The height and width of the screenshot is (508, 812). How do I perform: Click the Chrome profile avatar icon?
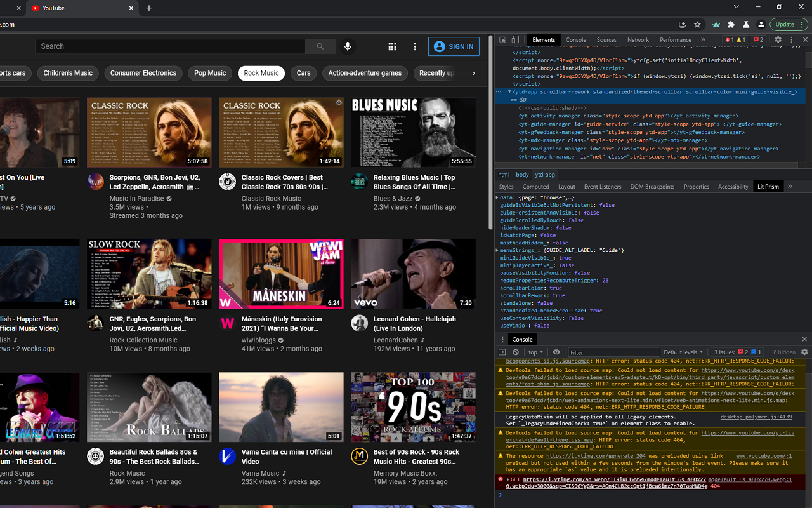pyautogui.click(x=761, y=25)
